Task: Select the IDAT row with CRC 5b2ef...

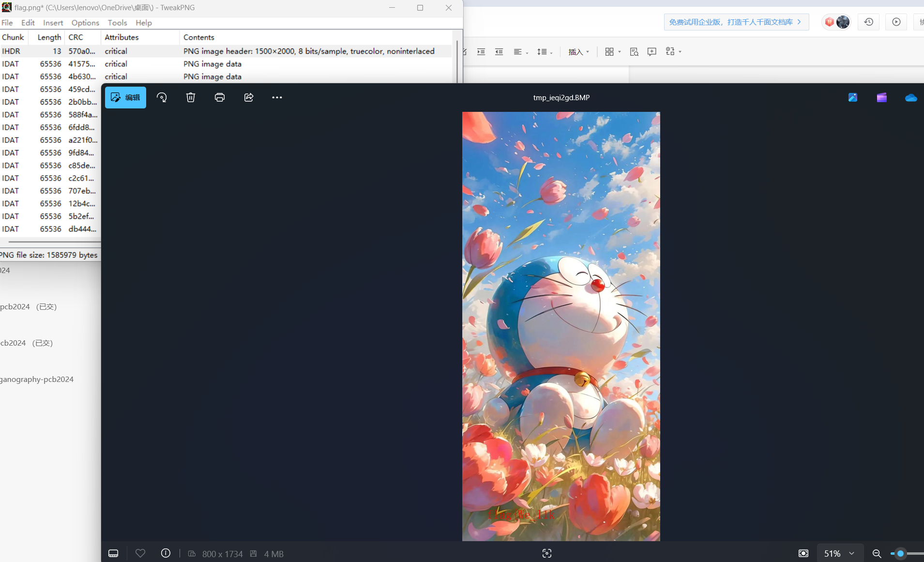Action: pos(50,216)
